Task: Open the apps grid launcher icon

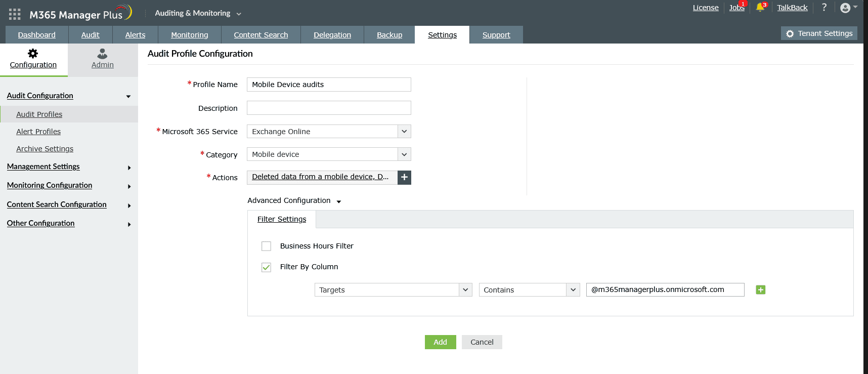Action: [x=15, y=14]
